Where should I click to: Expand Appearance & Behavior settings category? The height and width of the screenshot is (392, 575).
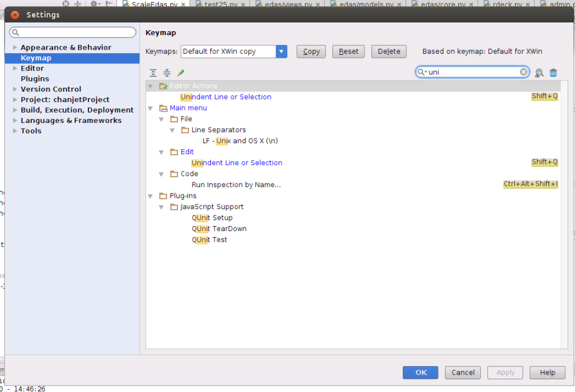pos(15,47)
